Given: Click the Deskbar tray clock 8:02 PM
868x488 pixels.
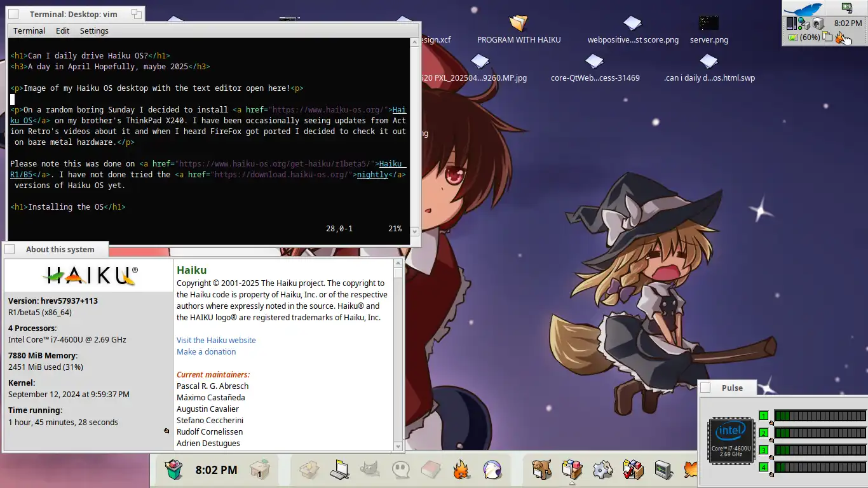Looking at the screenshot, I should pyautogui.click(x=848, y=23).
